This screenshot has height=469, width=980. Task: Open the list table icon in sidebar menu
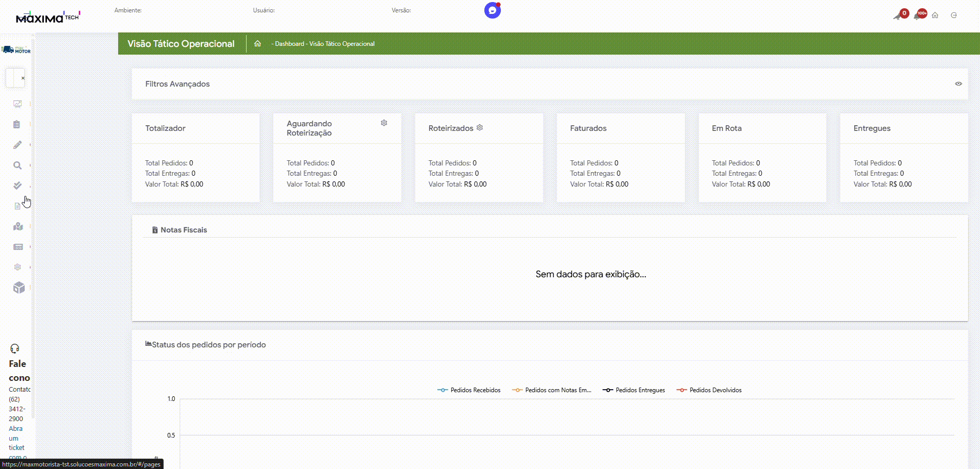pyautogui.click(x=18, y=247)
